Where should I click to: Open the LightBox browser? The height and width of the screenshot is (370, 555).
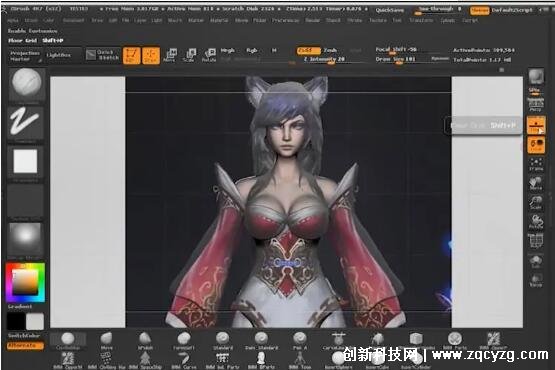[59, 55]
